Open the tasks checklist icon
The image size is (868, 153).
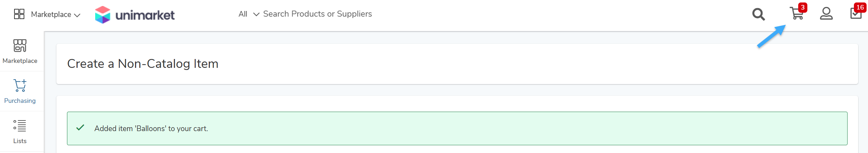[x=856, y=14]
